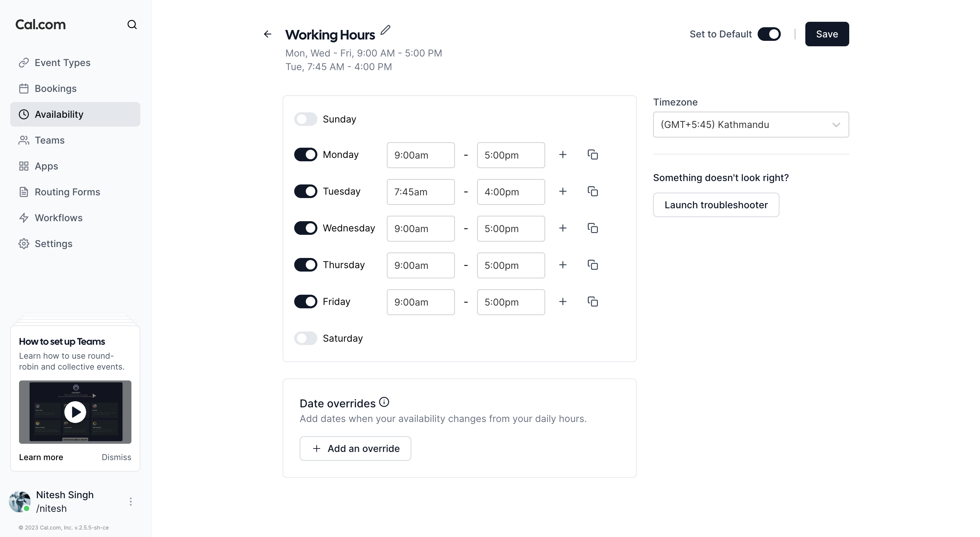The height and width of the screenshot is (537, 980).
Task: Copy Friday's times using the copy icon
Action: [592, 302]
